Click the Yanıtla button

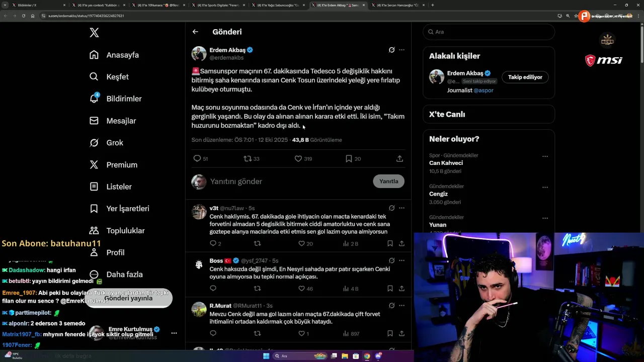pyautogui.click(x=388, y=182)
